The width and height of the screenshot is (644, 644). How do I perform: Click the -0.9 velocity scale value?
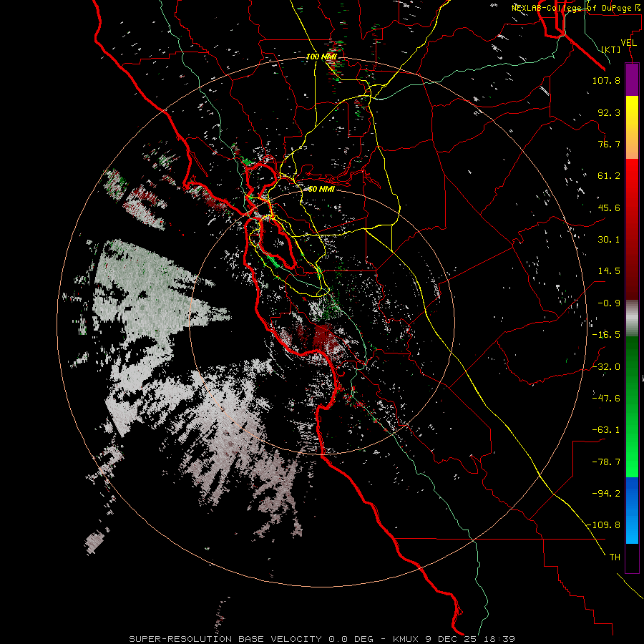tap(609, 303)
